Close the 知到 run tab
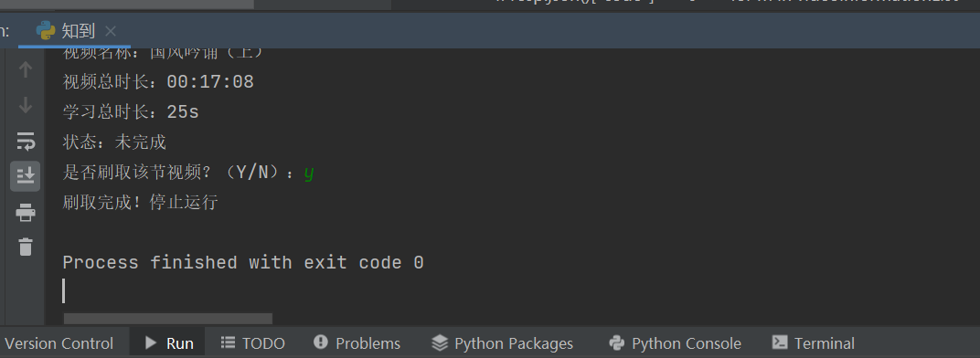980x358 pixels. click(111, 31)
